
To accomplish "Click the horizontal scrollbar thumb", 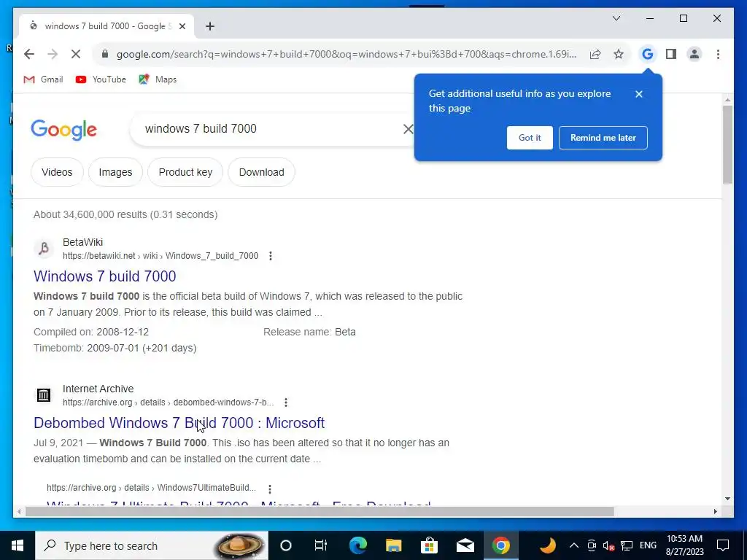I will coord(320,511).
